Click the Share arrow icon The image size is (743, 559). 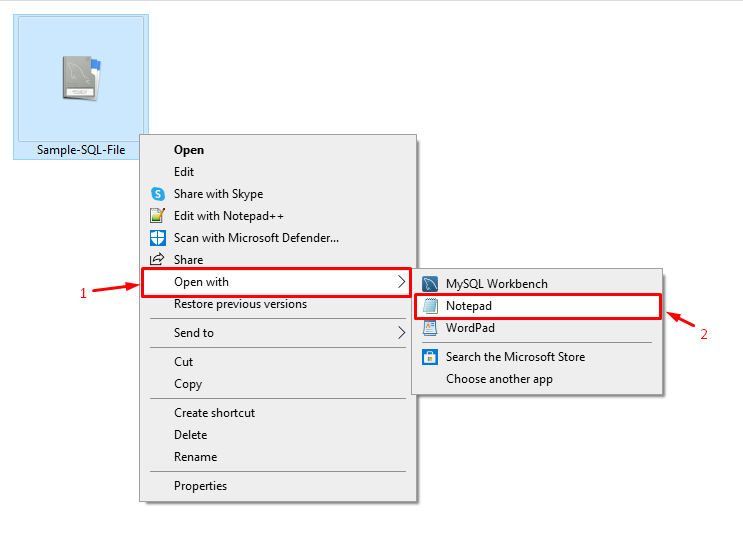click(157, 260)
